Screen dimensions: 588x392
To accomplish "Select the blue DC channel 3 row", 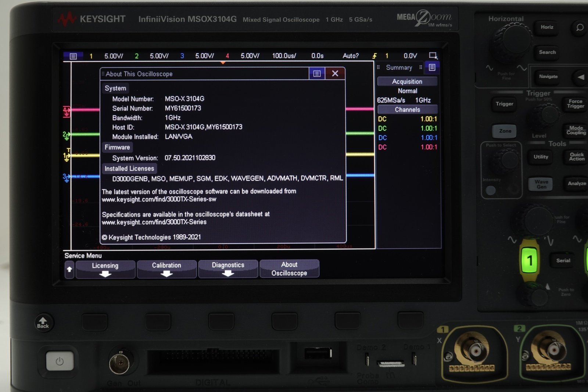I will [408, 138].
